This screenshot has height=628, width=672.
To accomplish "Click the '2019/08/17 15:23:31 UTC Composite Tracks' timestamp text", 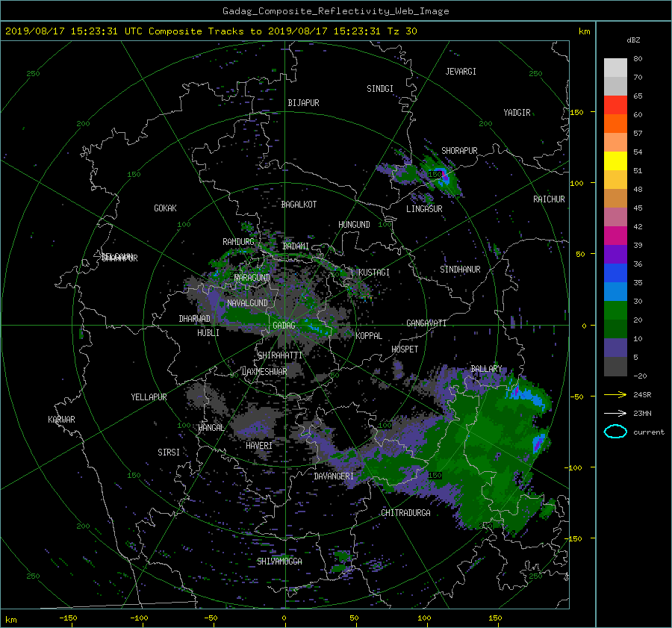I will (124, 31).
